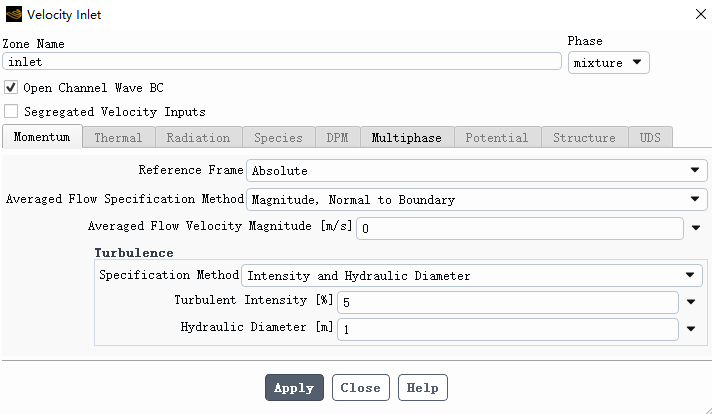Click the Turbulent Intensity value field
This screenshot has height=414, width=712.
508,302
